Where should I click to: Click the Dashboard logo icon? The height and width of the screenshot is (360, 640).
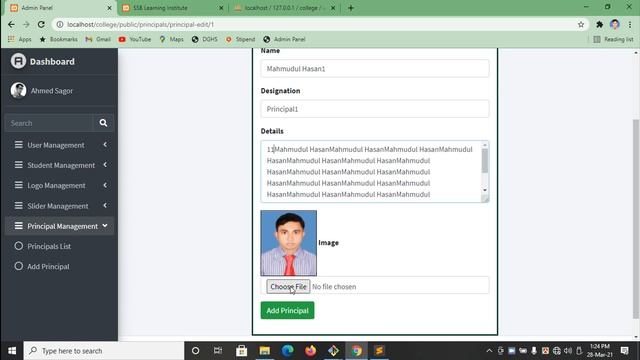(18, 61)
